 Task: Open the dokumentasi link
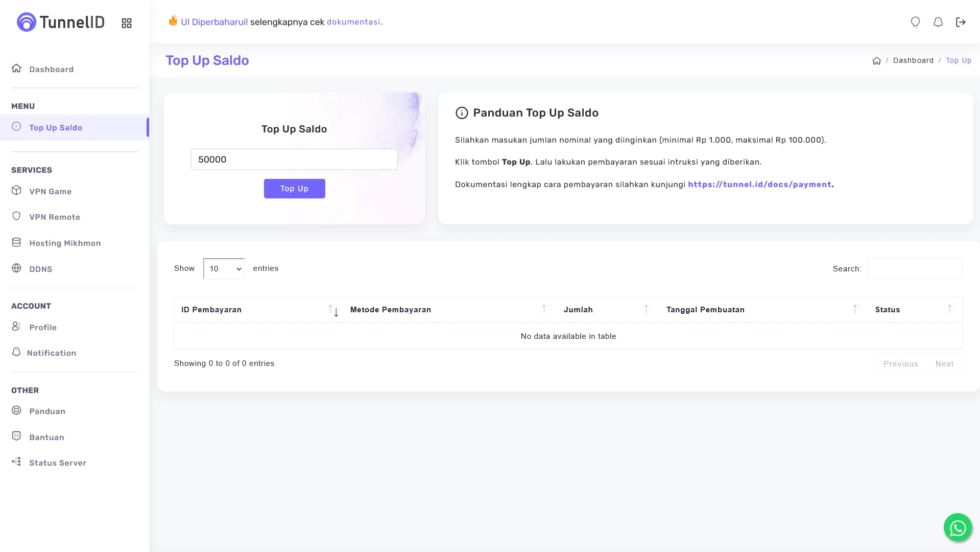point(353,22)
